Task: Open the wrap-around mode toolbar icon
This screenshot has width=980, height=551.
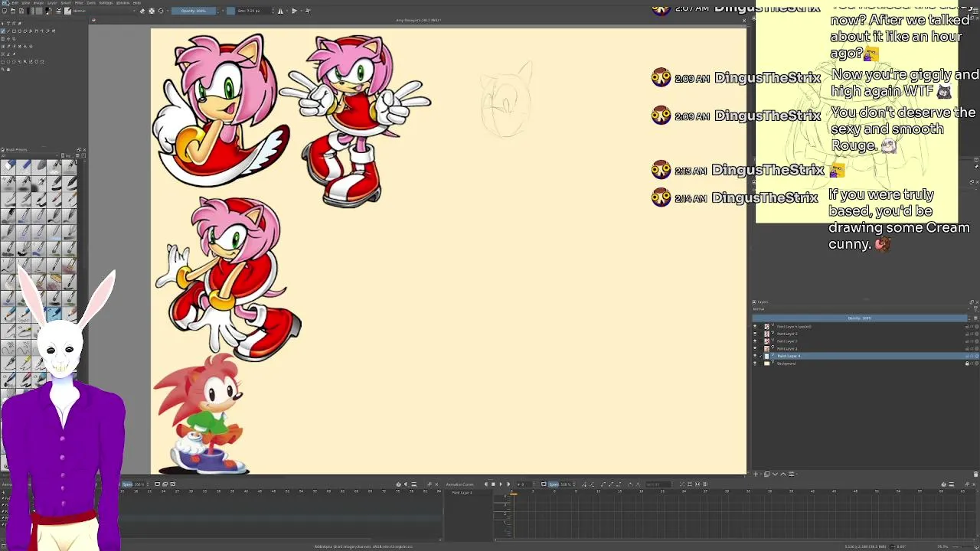Action: pos(308,11)
